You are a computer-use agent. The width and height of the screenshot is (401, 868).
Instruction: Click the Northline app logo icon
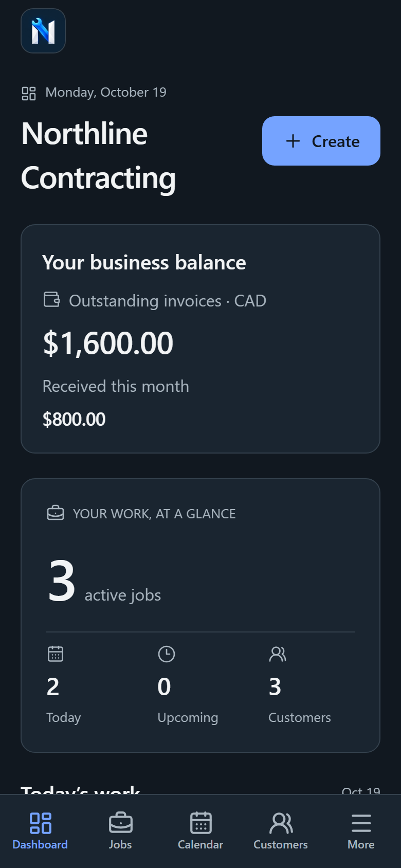(43, 31)
